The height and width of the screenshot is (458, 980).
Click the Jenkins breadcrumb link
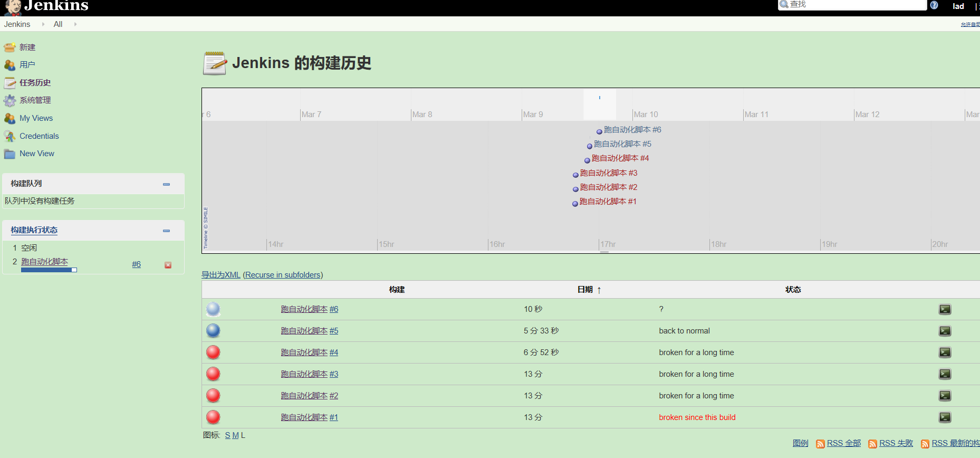pos(17,24)
